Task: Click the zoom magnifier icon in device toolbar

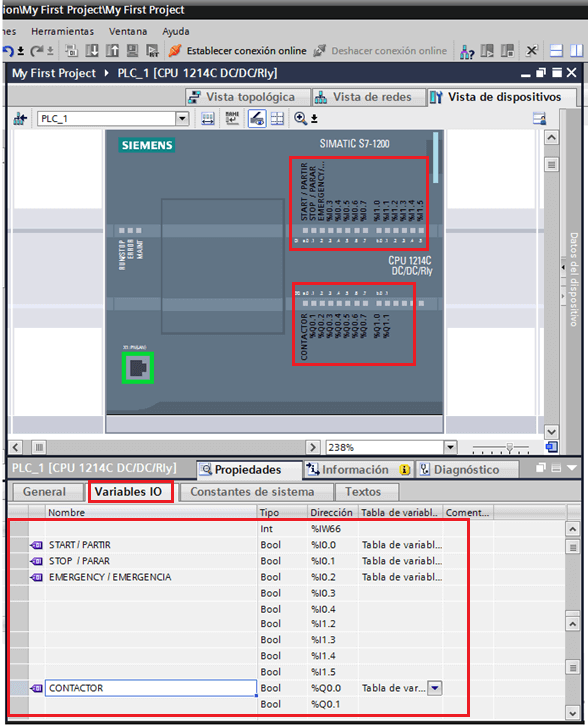Action: [300, 119]
